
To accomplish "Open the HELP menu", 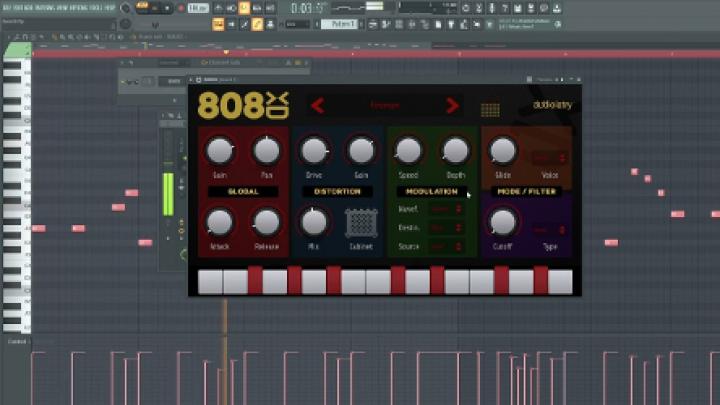I will coord(110,8).
